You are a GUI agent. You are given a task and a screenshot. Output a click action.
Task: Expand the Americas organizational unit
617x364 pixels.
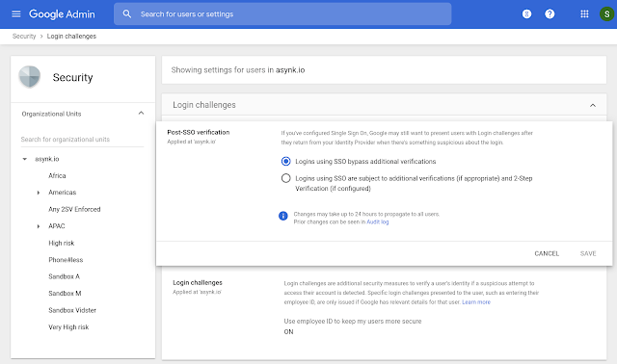[39, 193]
